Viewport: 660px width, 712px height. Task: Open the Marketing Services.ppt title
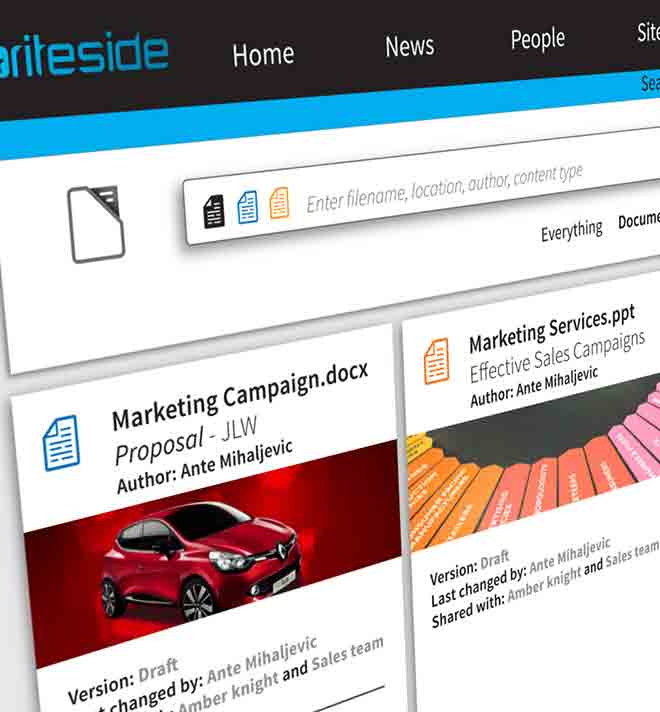(x=552, y=329)
